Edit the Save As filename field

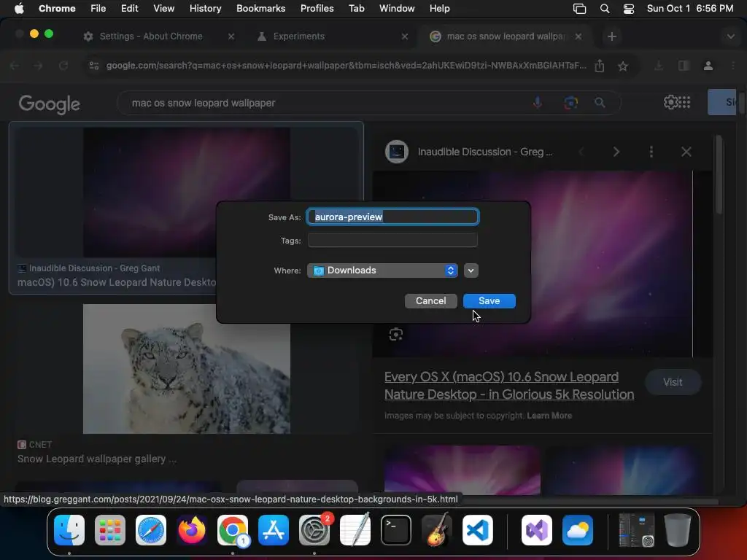click(x=392, y=217)
